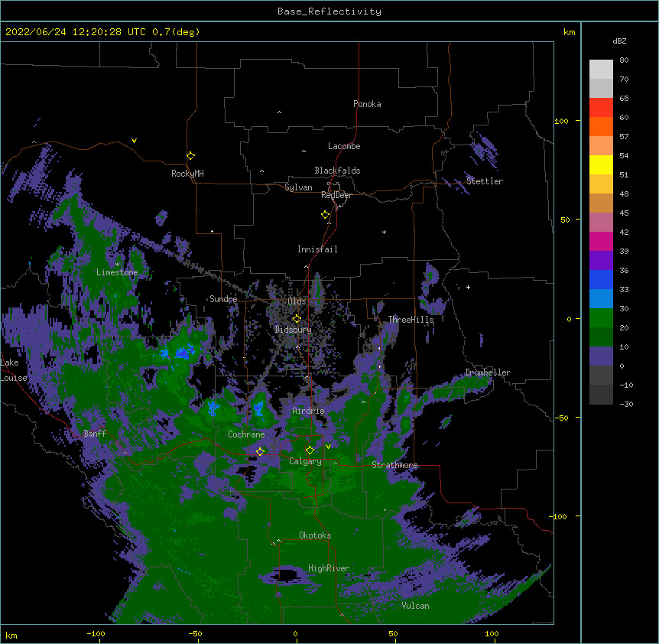Click the Drumheller label

tap(488, 372)
